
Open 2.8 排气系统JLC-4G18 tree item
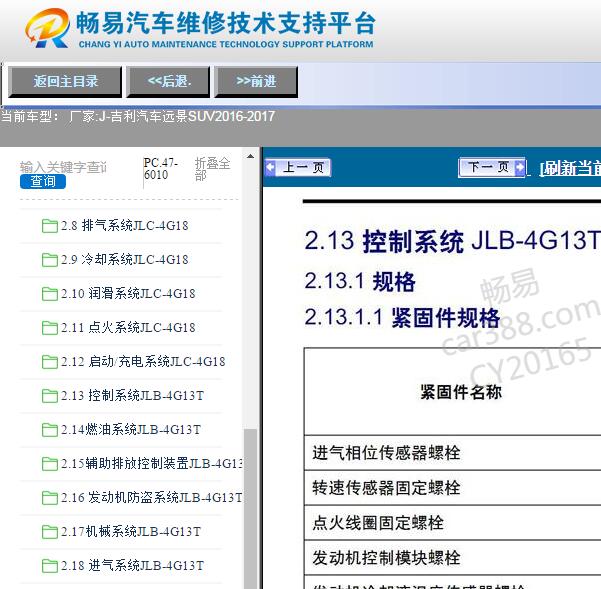click(125, 225)
